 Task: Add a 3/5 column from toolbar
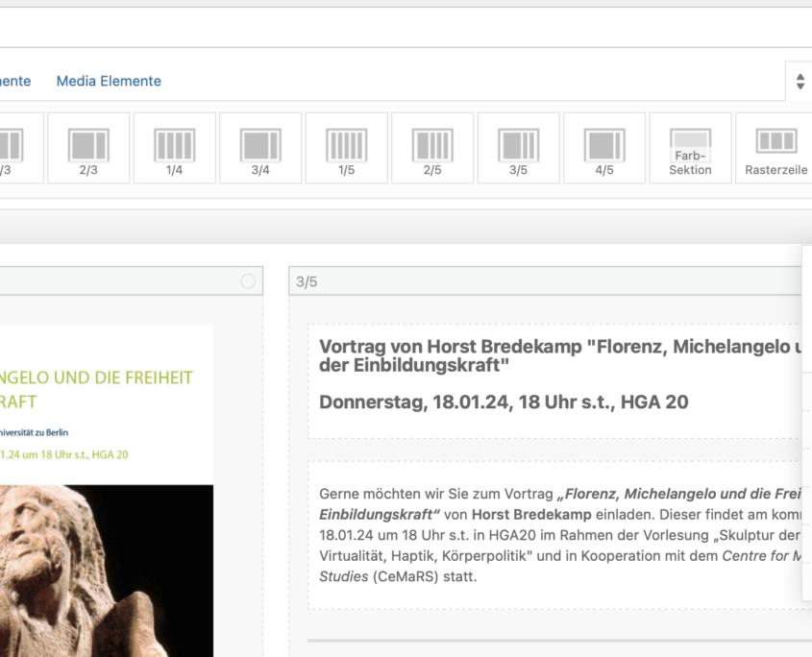click(518, 148)
